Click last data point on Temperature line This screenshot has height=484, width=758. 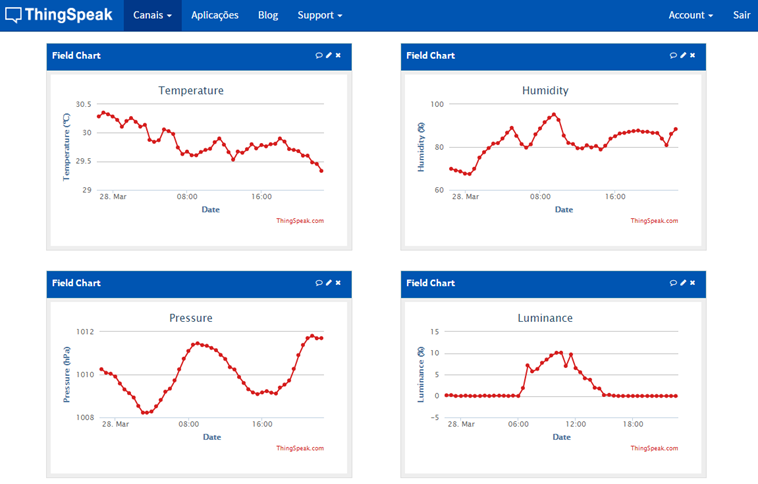(321, 171)
